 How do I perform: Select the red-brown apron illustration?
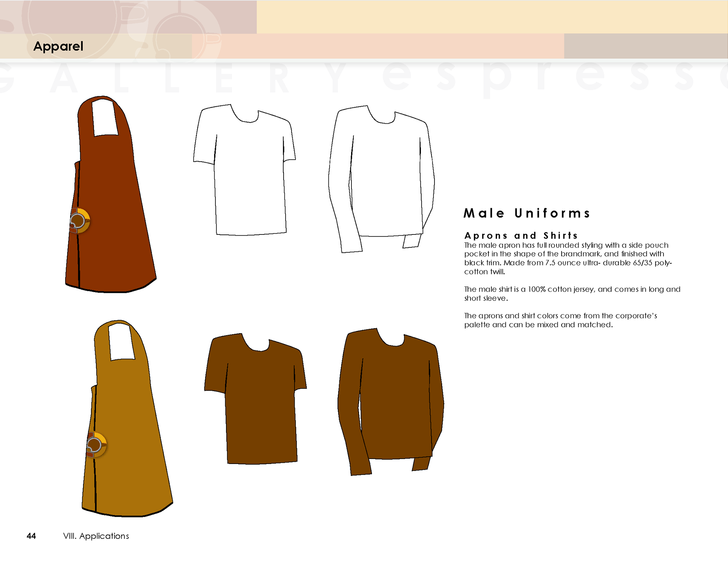111,194
